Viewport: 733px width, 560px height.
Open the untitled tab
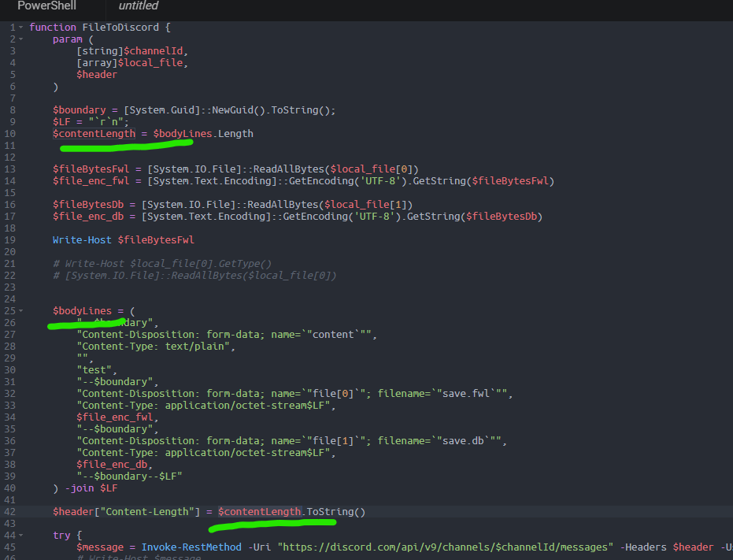[x=139, y=6]
